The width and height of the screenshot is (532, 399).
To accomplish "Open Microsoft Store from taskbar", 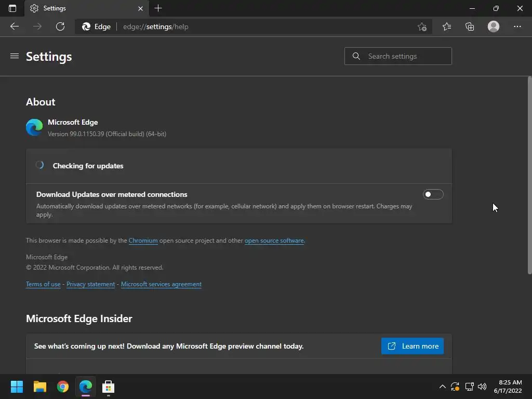I will point(108,387).
